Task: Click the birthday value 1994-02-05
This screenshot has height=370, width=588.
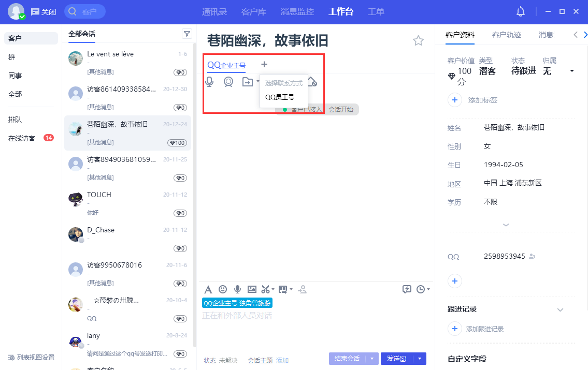Action: pos(503,165)
